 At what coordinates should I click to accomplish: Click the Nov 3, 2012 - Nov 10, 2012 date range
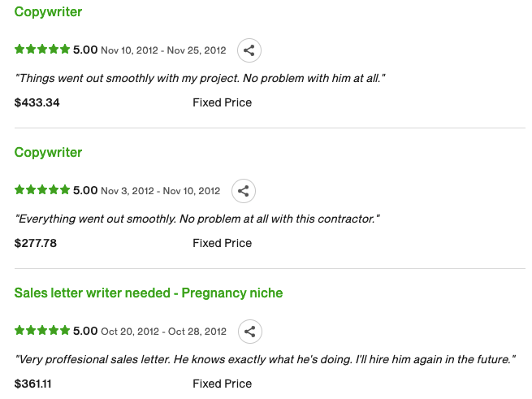[160, 191]
